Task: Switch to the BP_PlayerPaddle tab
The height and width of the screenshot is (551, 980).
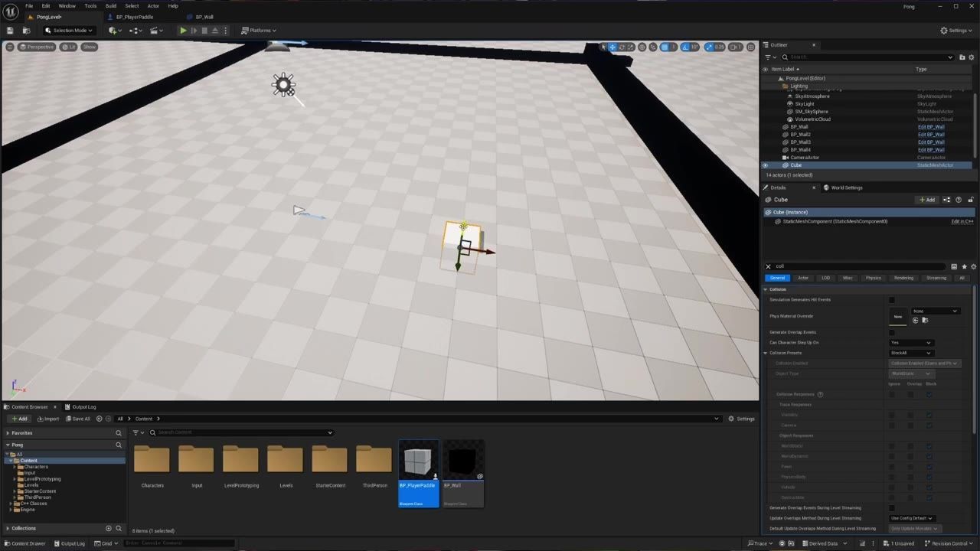Action: (135, 17)
